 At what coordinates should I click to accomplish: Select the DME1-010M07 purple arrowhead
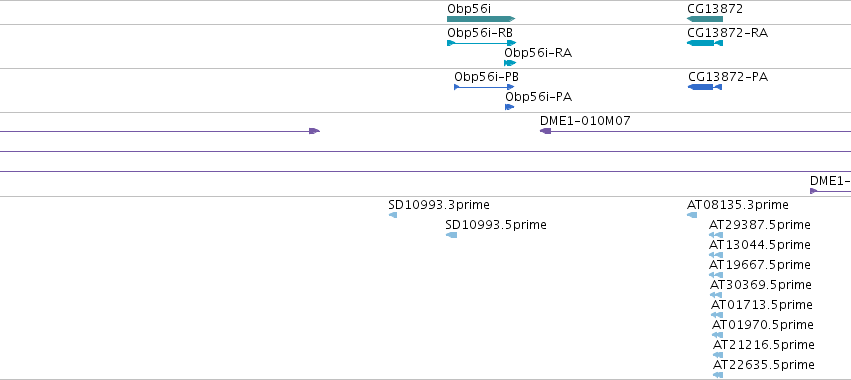545,131
